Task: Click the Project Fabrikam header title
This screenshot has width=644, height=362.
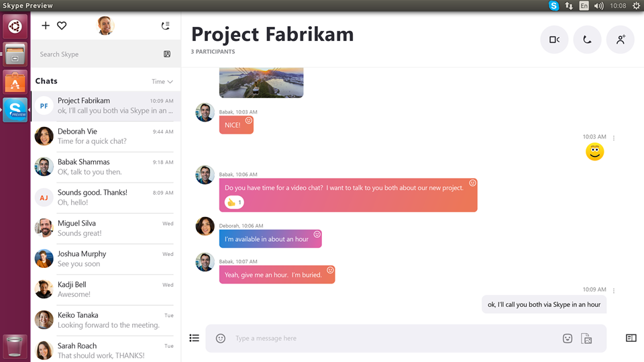Action: pos(272,34)
